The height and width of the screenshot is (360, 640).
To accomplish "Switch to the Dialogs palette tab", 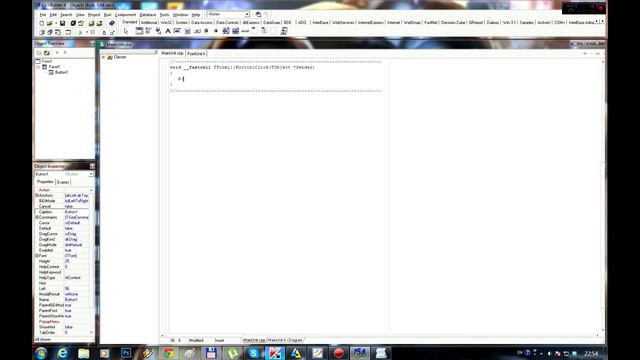I will pos(493,22).
